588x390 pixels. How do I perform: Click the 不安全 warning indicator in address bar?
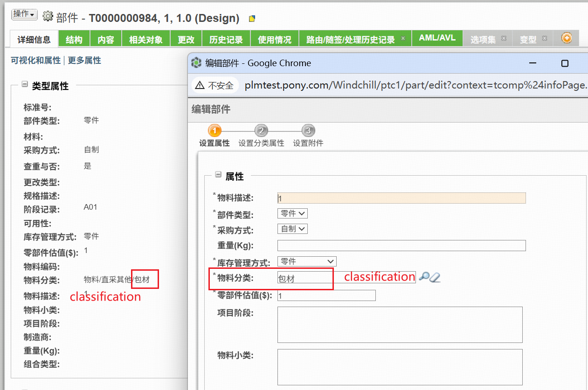point(214,85)
